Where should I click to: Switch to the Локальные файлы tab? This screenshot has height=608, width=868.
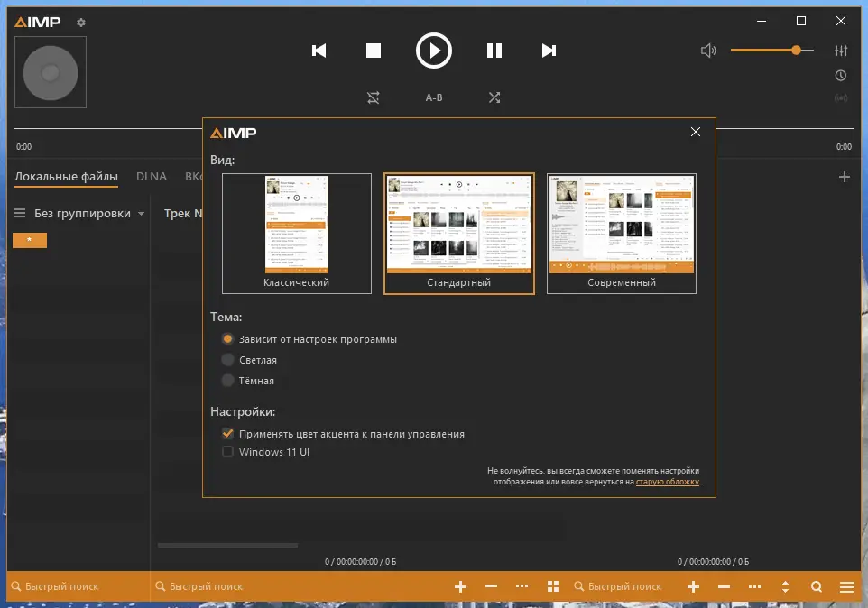pyautogui.click(x=66, y=177)
